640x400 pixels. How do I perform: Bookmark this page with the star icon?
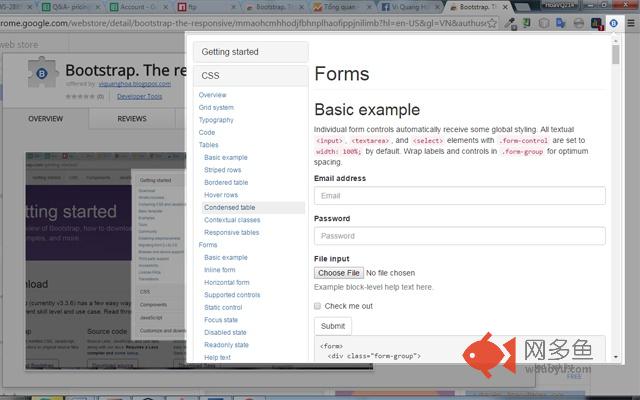(492, 23)
